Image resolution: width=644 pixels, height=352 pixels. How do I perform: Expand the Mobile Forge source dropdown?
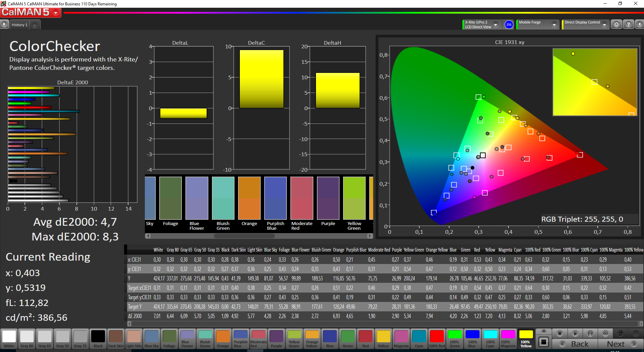[554, 25]
